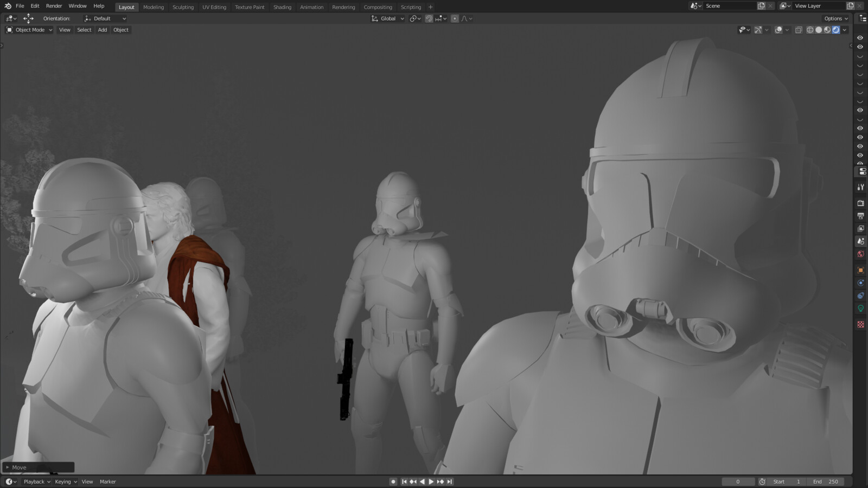Toggle auto keying record button

pyautogui.click(x=393, y=481)
